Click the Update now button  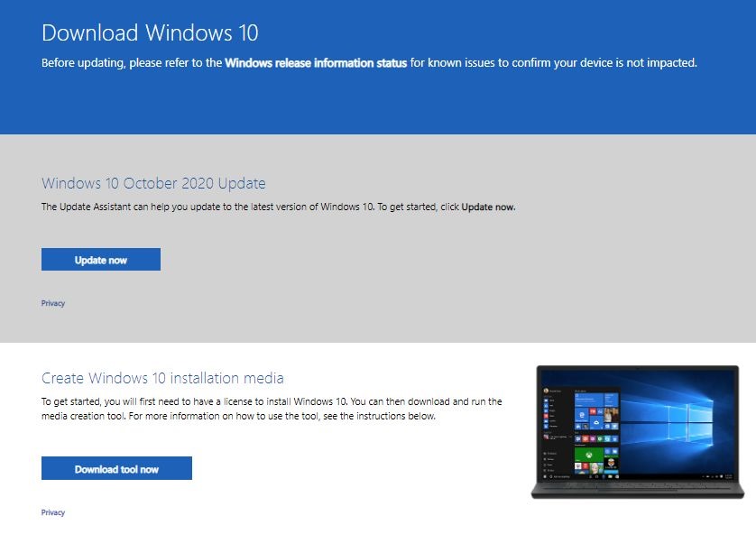tap(101, 260)
